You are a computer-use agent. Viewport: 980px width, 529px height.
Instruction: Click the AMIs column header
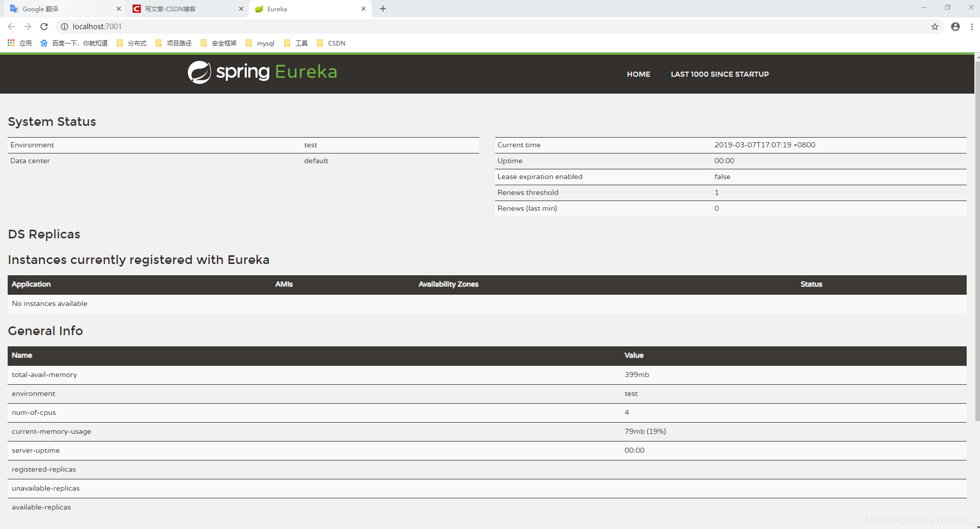[x=284, y=284]
